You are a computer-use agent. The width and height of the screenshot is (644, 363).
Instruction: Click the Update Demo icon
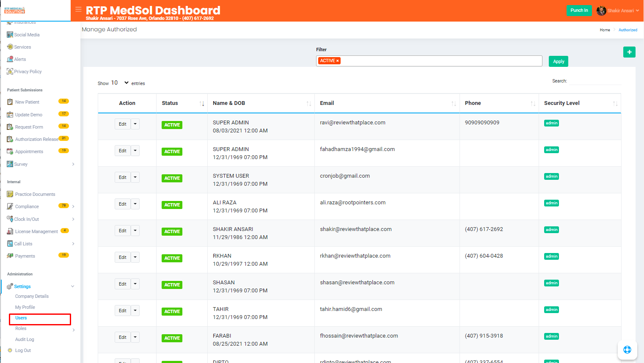coord(10,115)
